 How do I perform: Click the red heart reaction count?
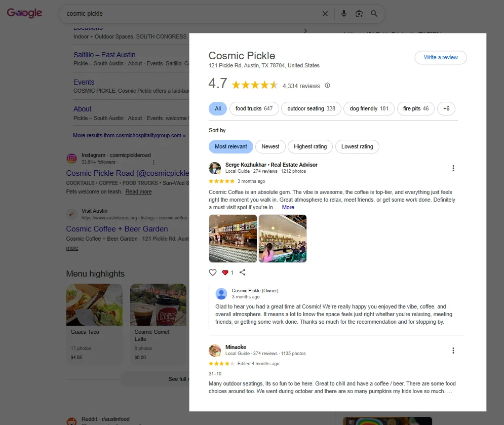coord(227,273)
